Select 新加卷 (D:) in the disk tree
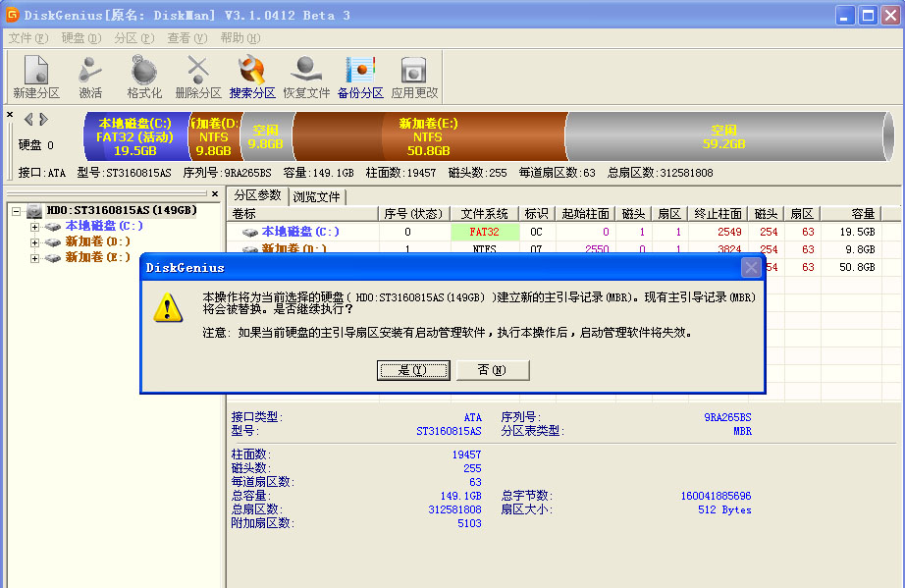 [x=97, y=241]
